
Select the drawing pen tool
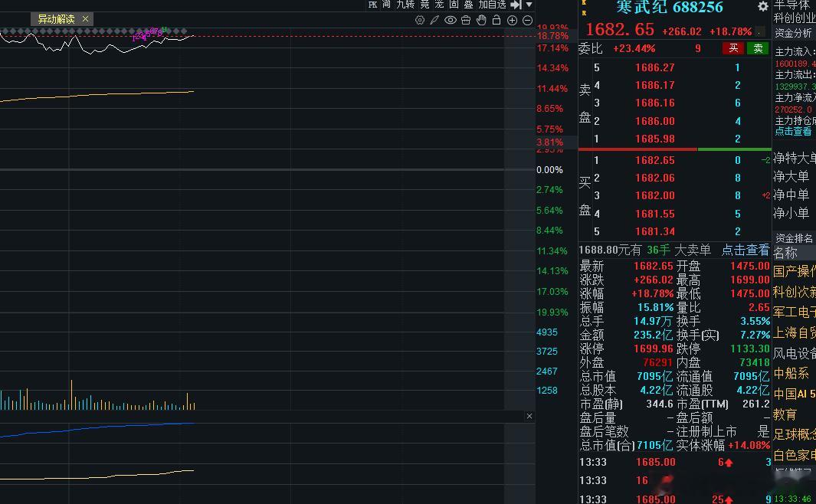434,20
